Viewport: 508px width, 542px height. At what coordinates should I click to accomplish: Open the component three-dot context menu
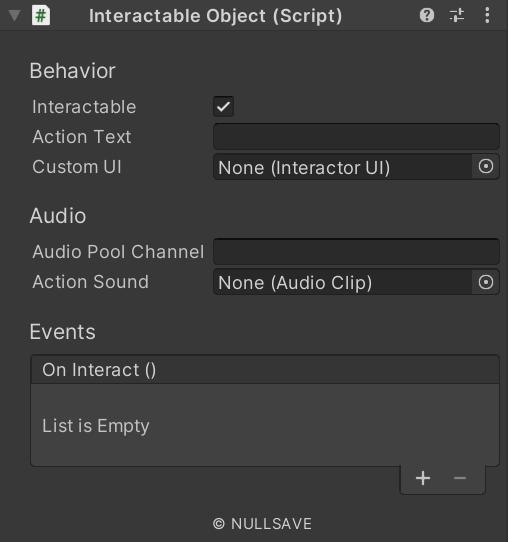click(487, 15)
